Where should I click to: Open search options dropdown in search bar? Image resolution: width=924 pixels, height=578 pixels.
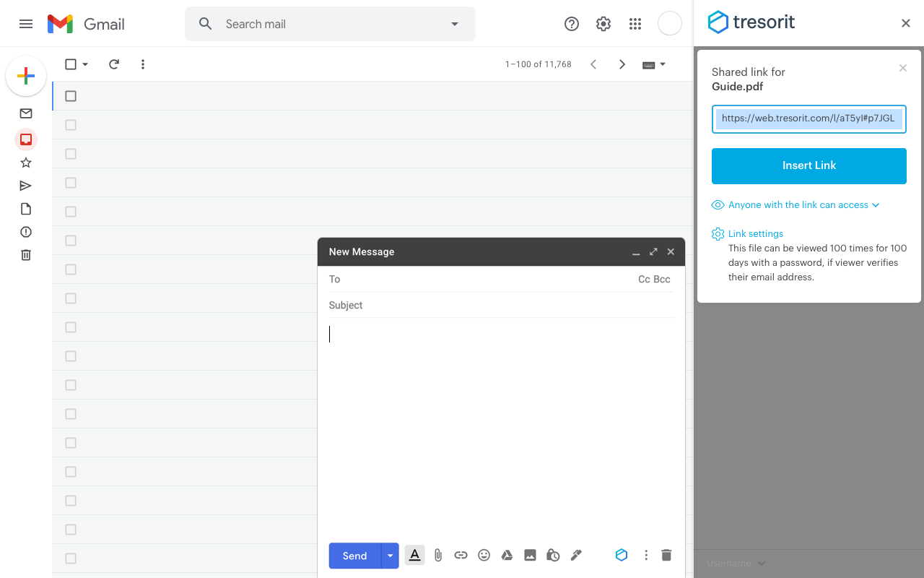pyautogui.click(x=454, y=24)
